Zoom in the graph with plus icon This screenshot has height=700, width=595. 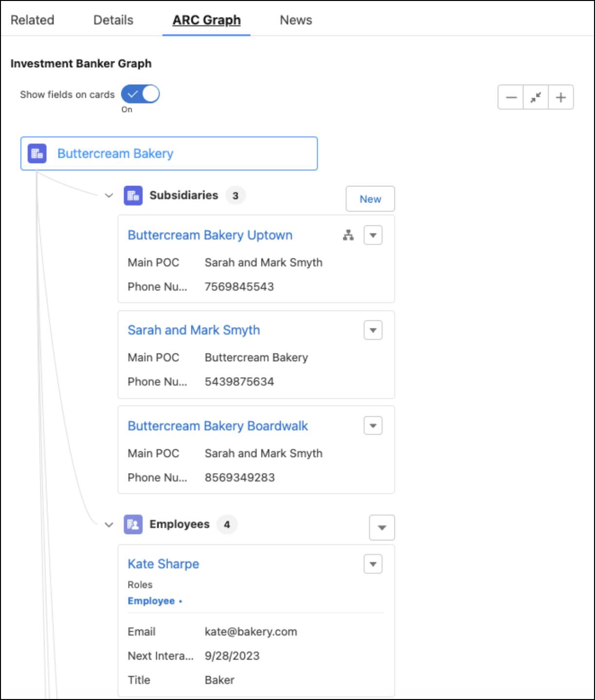coord(561,97)
